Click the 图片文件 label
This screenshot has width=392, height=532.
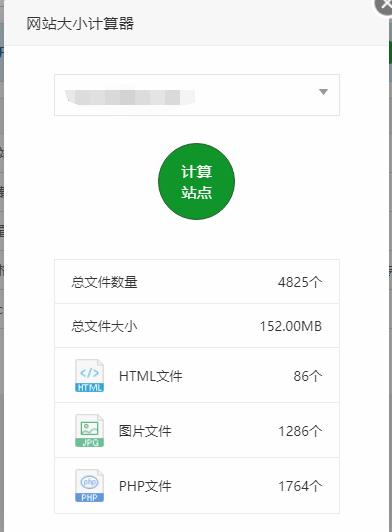(145, 431)
